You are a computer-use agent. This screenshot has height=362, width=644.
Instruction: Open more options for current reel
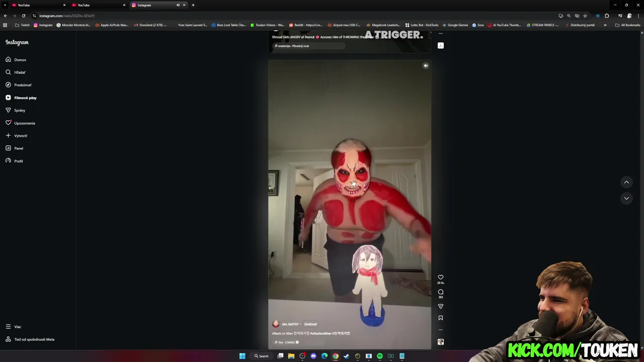(441, 330)
